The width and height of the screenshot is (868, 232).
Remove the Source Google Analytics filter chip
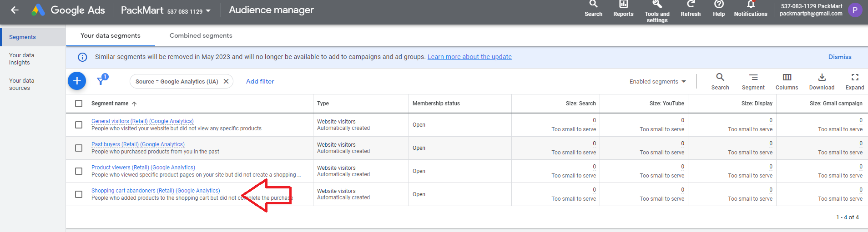[x=226, y=81]
